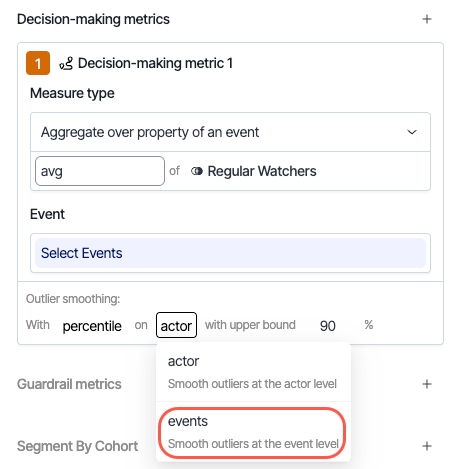The height and width of the screenshot is (469, 451).
Task: Add a new decision-making metric with plus
Action: click(427, 19)
